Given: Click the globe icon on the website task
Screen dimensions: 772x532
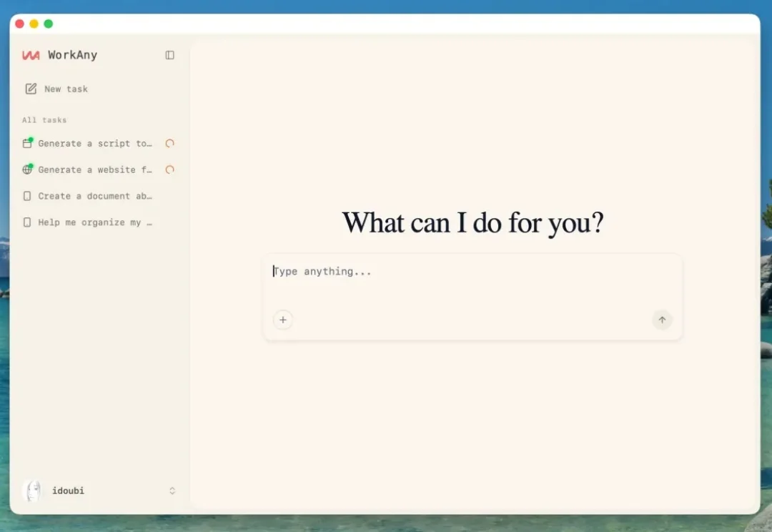Looking at the screenshot, I should click(x=26, y=169).
